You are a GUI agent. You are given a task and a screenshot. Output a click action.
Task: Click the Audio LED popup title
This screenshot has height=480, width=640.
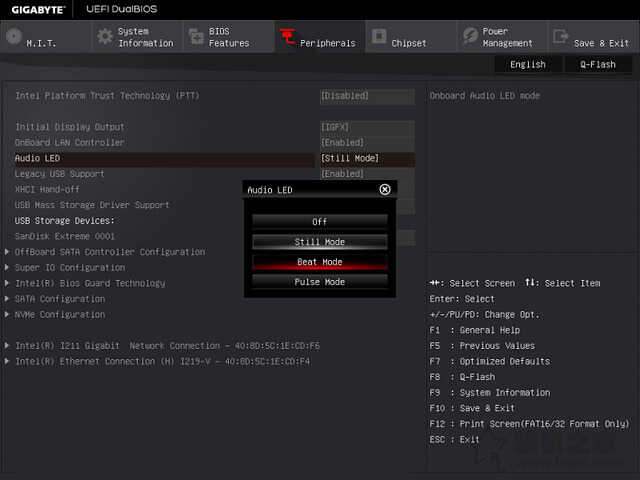270,190
